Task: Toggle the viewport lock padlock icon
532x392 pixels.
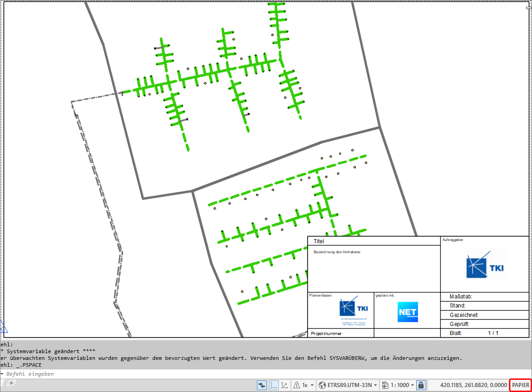Action: tap(421, 385)
